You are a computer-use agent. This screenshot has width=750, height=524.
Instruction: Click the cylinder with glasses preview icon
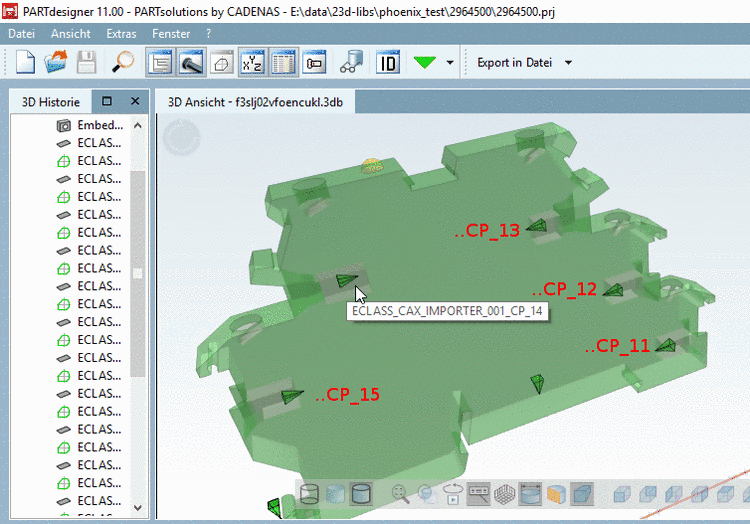coord(352,62)
